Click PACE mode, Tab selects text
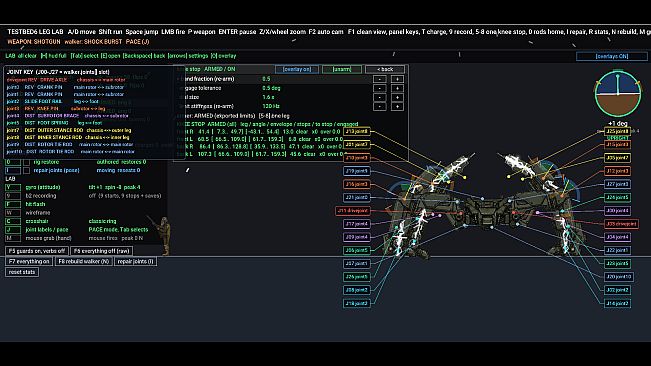This screenshot has height=366, width=651. tap(118, 230)
